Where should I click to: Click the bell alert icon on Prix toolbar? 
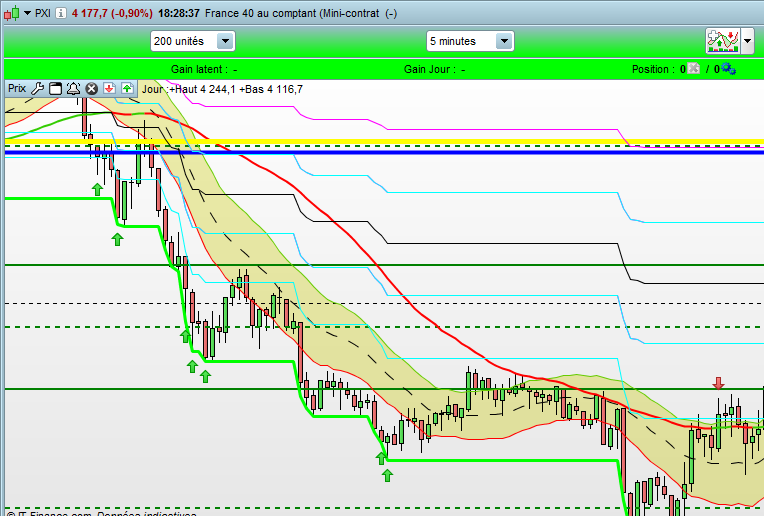pyautogui.click(x=73, y=88)
